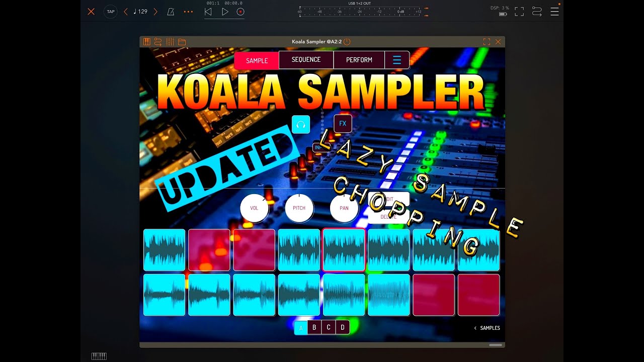
Task: Click the DSP 3 % readout
Action: 500,8
